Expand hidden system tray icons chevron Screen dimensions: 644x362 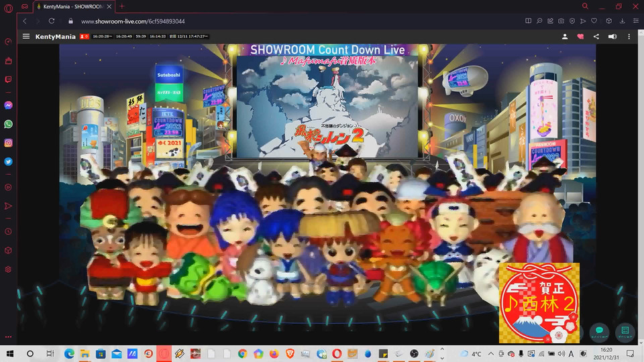491,353
